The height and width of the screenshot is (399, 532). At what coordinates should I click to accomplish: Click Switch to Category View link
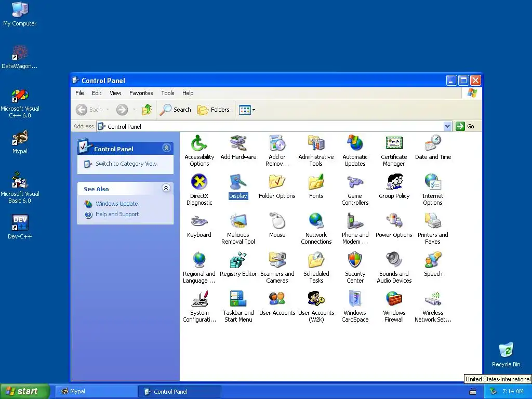(126, 164)
